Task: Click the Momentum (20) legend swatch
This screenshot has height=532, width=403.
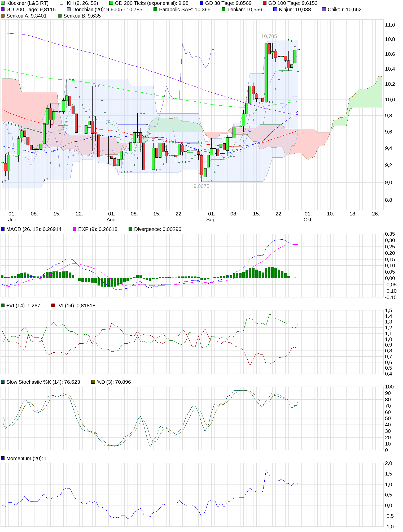Action: (3, 458)
